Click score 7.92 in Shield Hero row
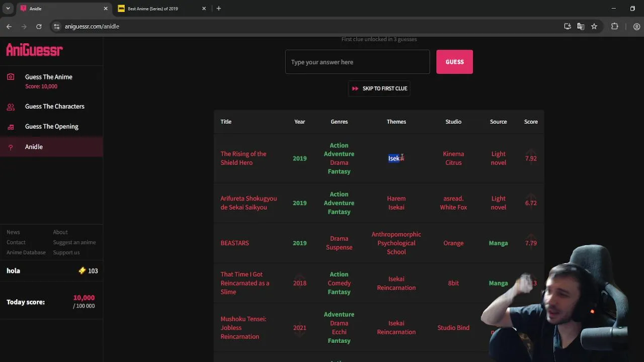Viewport: 644px width, 362px height. pyautogui.click(x=531, y=158)
